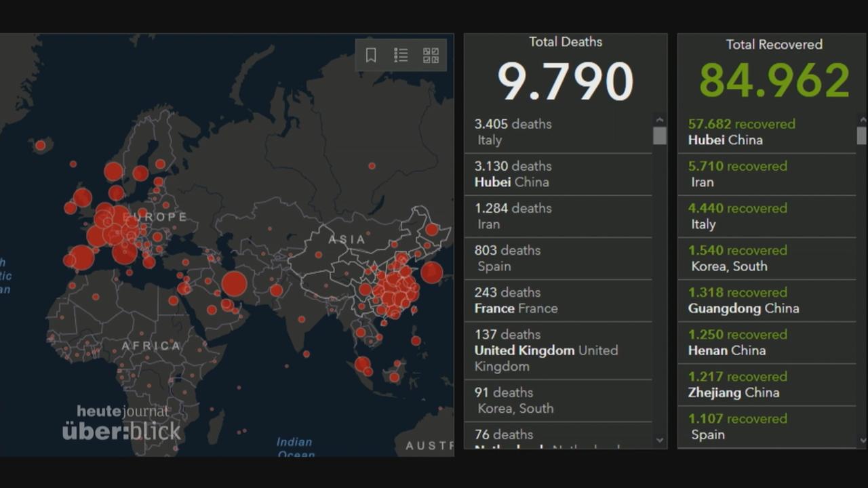Click the red circle in central Russia
This screenshot has height=488, width=868.
click(x=372, y=165)
